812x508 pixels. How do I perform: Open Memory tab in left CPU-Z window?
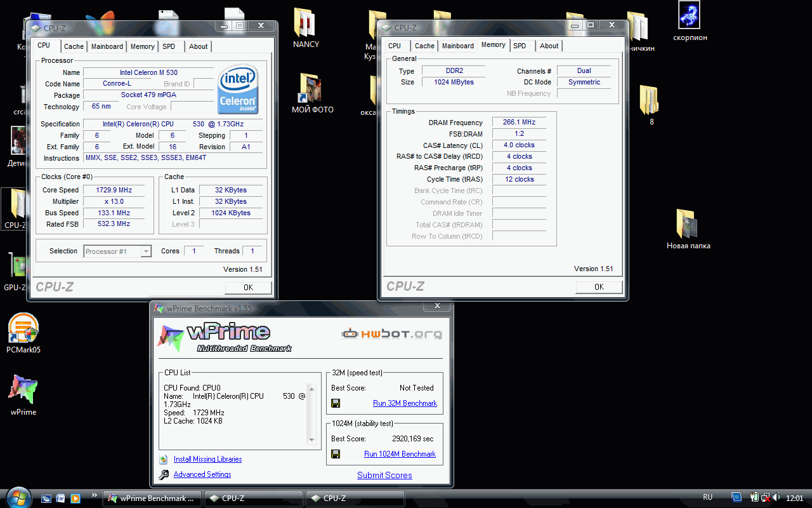[x=143, y=46]
